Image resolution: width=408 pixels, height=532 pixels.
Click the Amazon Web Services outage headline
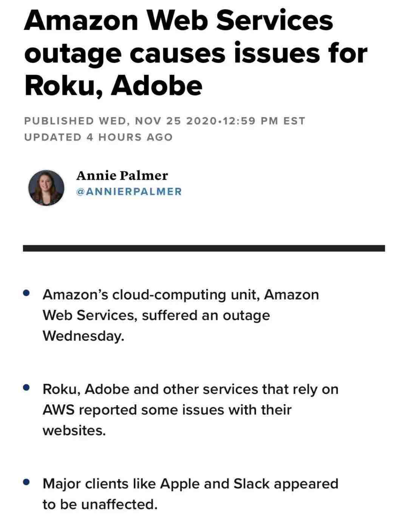(195, 53)
